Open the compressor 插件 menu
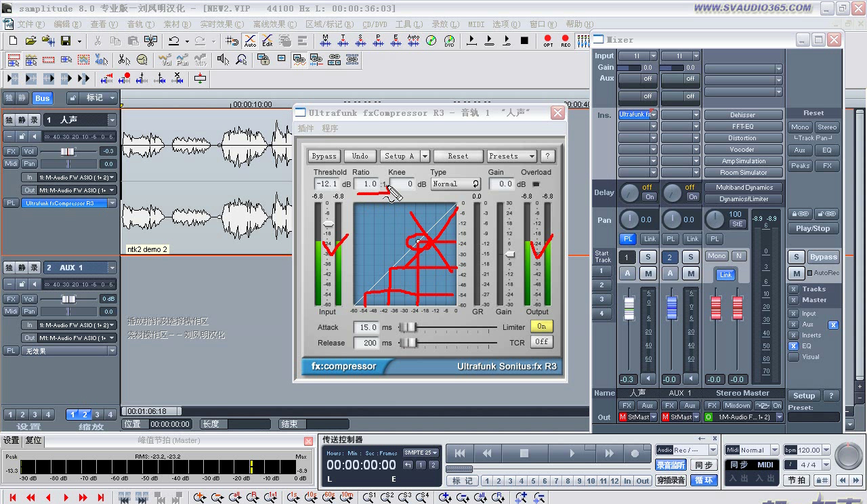The width and height of the screenshot is (867, 504). click(x=306, y=128)
